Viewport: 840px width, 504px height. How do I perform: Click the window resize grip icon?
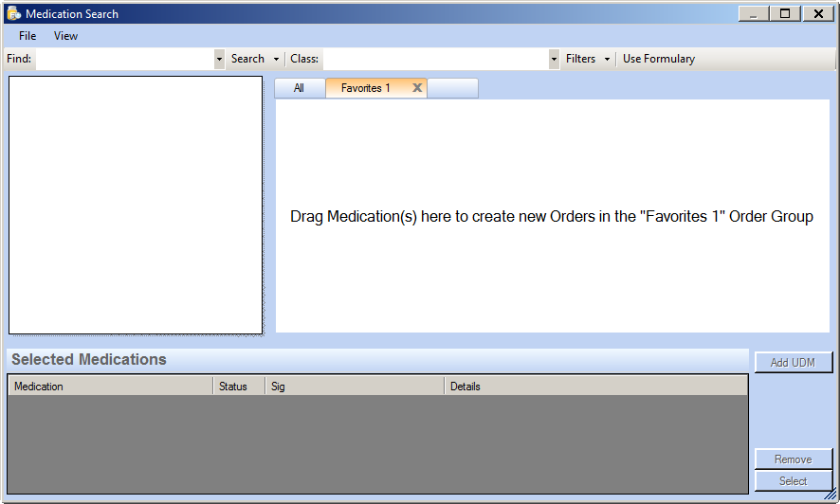(x=831, y=495)
